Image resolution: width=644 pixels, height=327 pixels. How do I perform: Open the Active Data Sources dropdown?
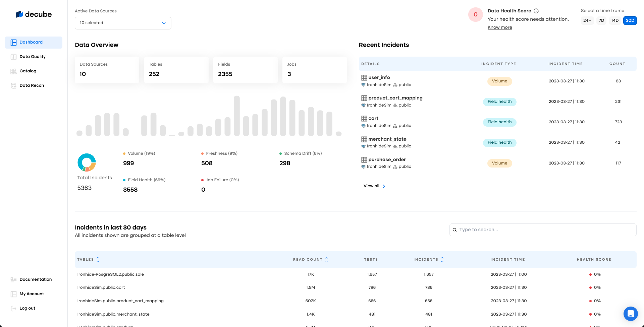click(x=123, y=23)
